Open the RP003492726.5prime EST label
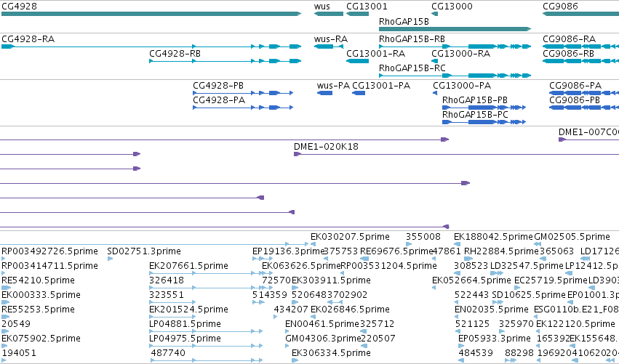Image resolution: width=619 pixels, height=364 pixels. coord(49,251)
